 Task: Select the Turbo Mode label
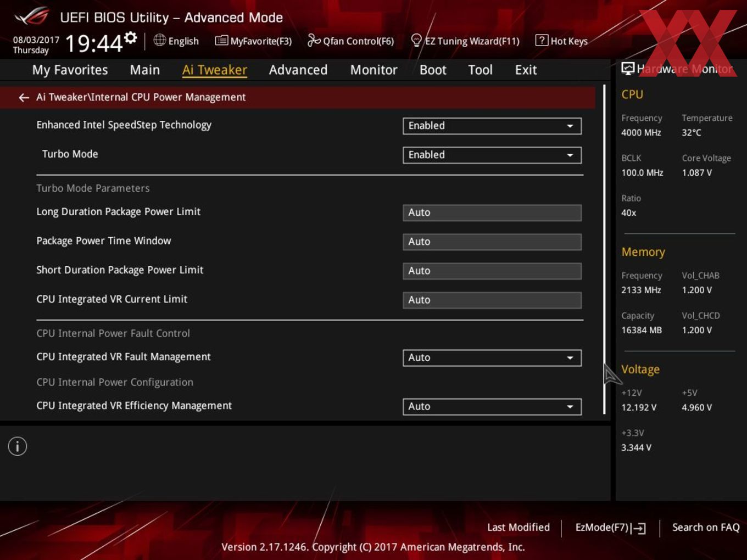pos(70,154)
